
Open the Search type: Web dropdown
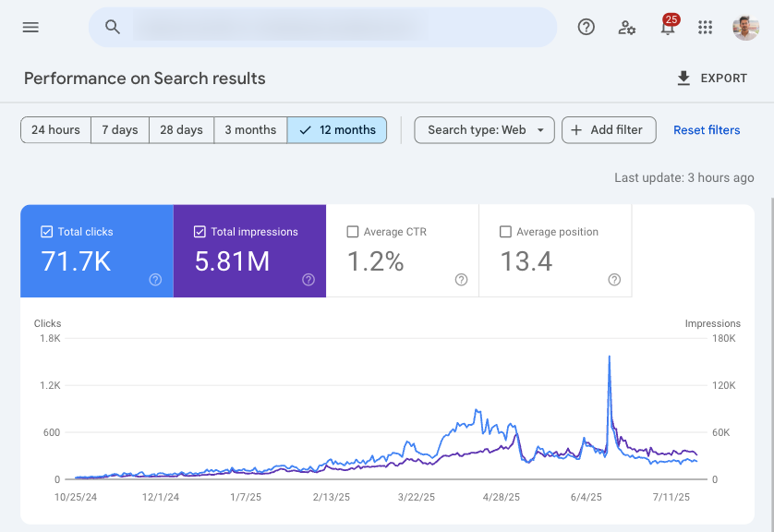tap(483, 129)
